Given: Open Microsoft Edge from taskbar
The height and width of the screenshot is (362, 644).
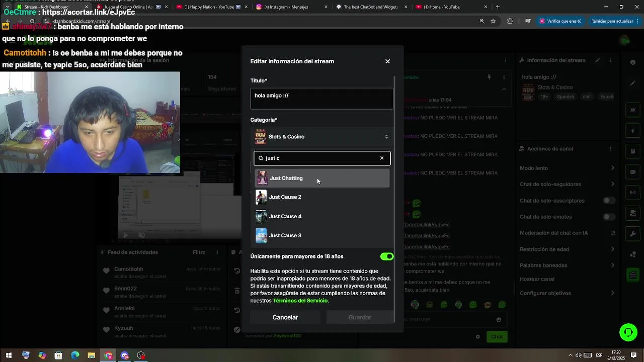Looking at the screenshot, I should [x=75, y=355].
